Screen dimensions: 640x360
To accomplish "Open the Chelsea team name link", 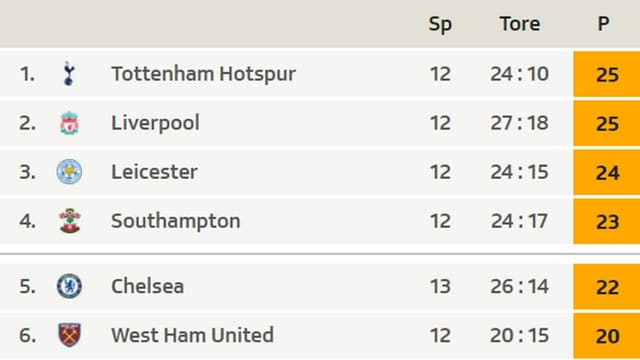I will (147, 286).
